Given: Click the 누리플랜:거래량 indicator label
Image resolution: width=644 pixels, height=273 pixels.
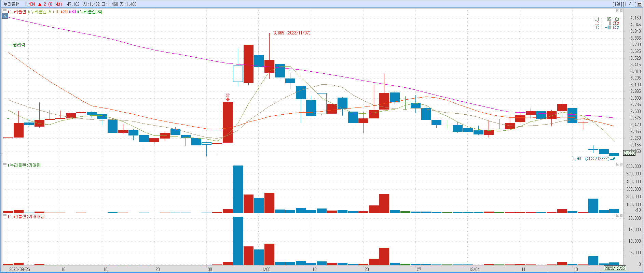Looking at the screenshot, I should coord(25,165).
